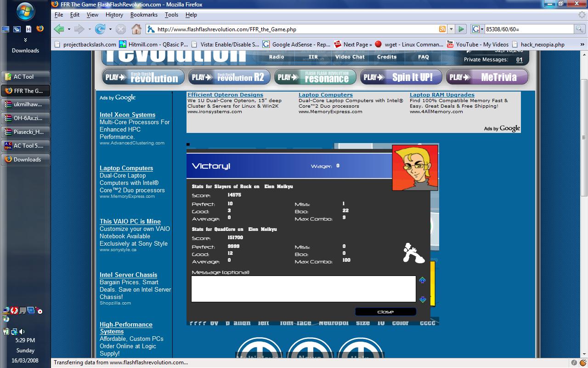Go back with the green Back arrow
The height and width of the screenshot is (368, 588).
[x=58, y=29]
